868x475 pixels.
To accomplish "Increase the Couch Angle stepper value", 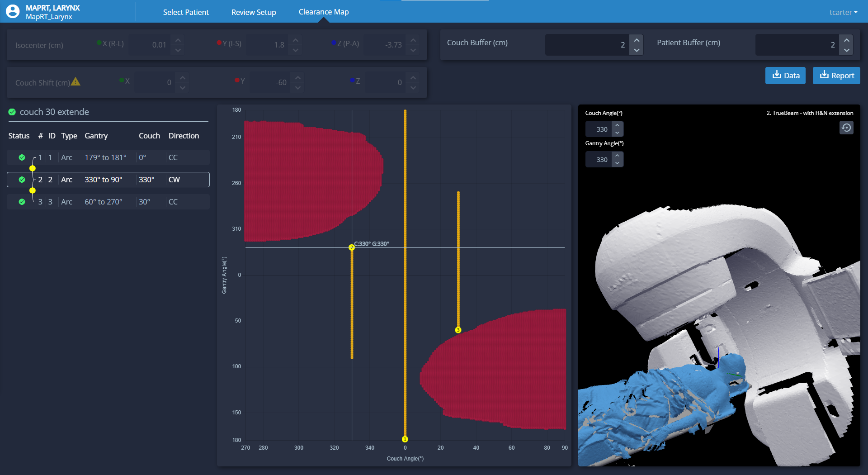I will pyautogui.click(x=618, y=125).
